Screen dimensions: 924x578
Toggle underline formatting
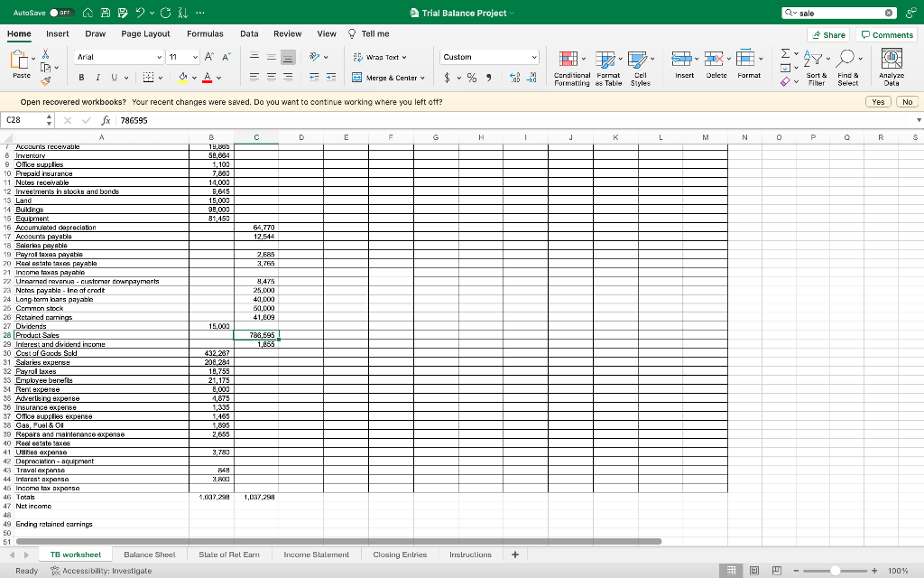tap(114, 78)
